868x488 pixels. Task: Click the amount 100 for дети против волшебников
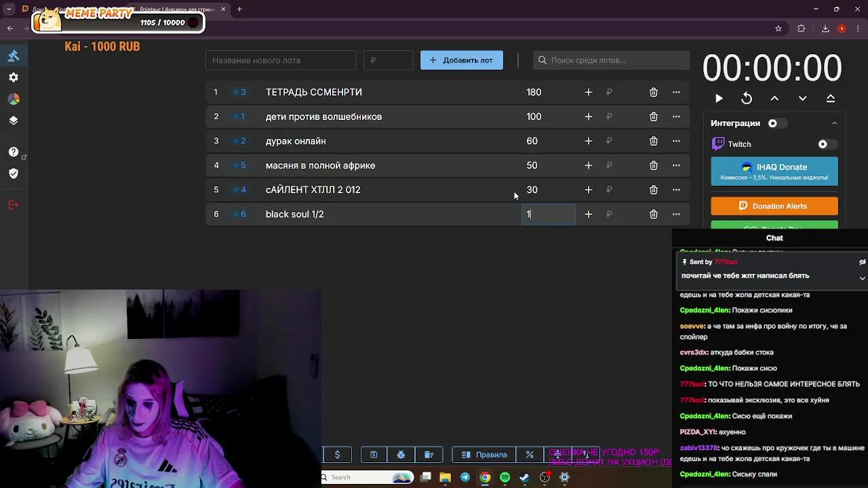click(x=534, y=117)
